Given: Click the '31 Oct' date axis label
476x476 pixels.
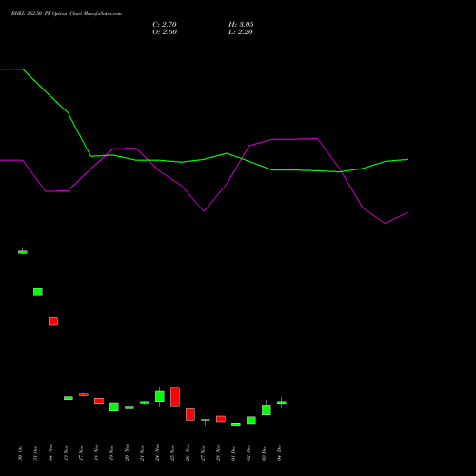Looking at the screenshot, I should pos(35,453).
